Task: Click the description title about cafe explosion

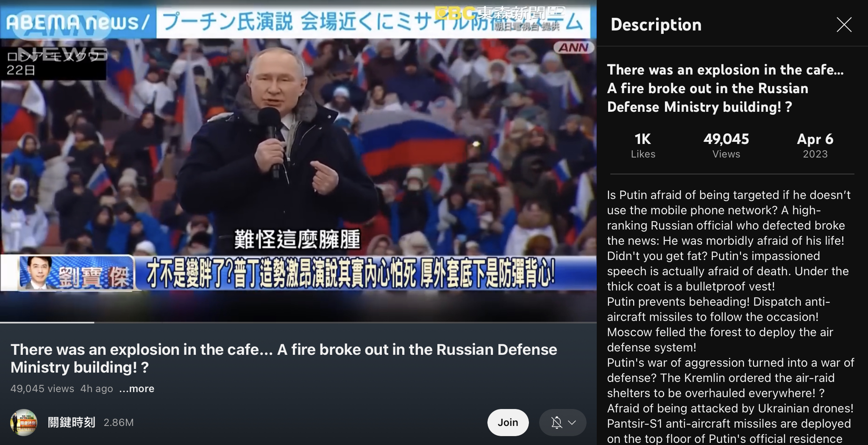Action: point(725,88)
